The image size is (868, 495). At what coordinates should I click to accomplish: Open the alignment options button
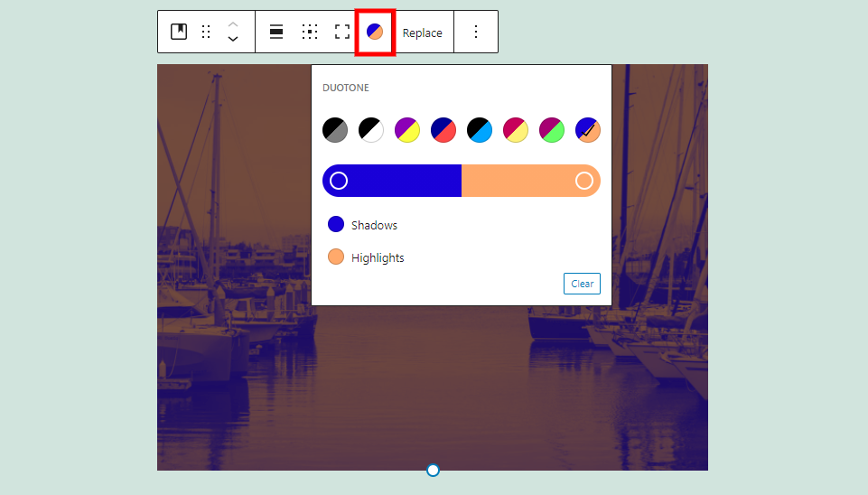click(x=277, y=32)
